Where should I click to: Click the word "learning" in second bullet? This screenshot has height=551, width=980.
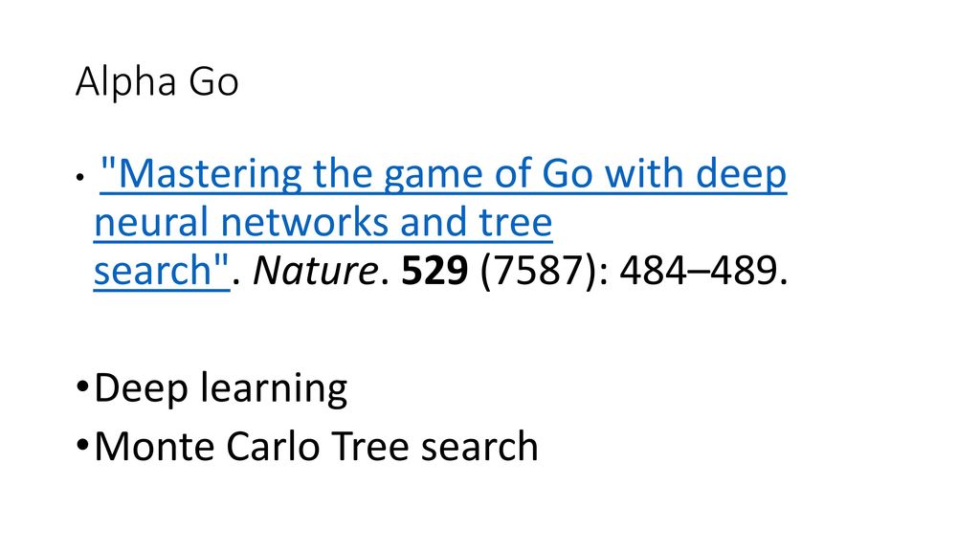(274, 389)
